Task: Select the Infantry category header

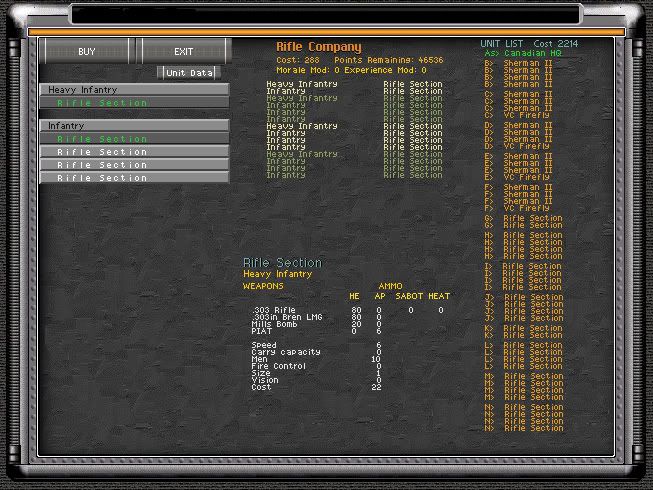Action: [x=134, y=126]
